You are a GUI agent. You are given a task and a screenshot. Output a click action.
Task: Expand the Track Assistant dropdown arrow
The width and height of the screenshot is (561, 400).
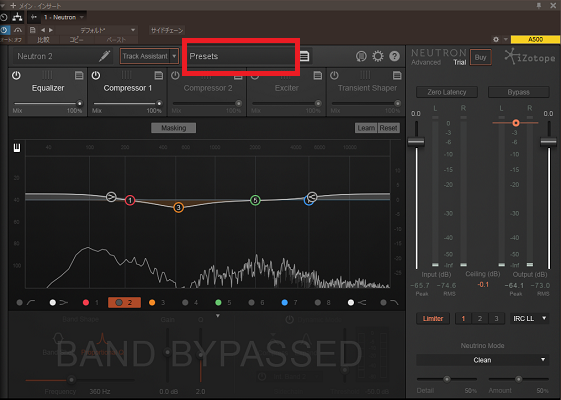pos(174,56)
